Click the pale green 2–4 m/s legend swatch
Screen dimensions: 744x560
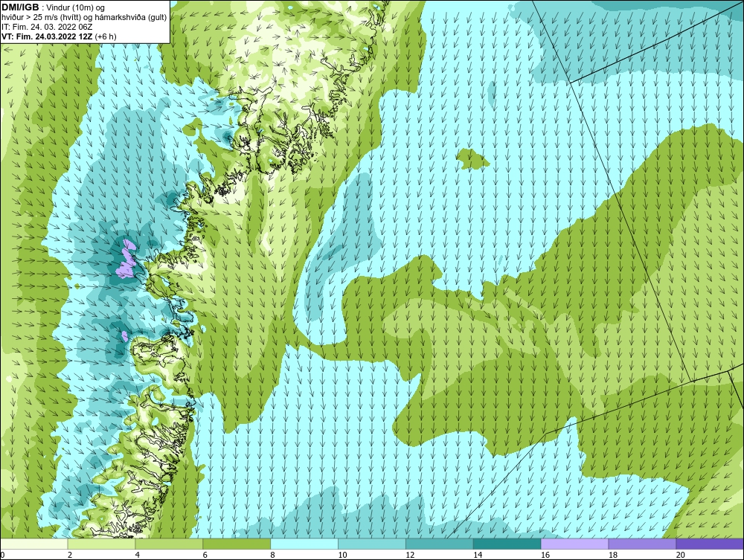[x=101, y=544]
